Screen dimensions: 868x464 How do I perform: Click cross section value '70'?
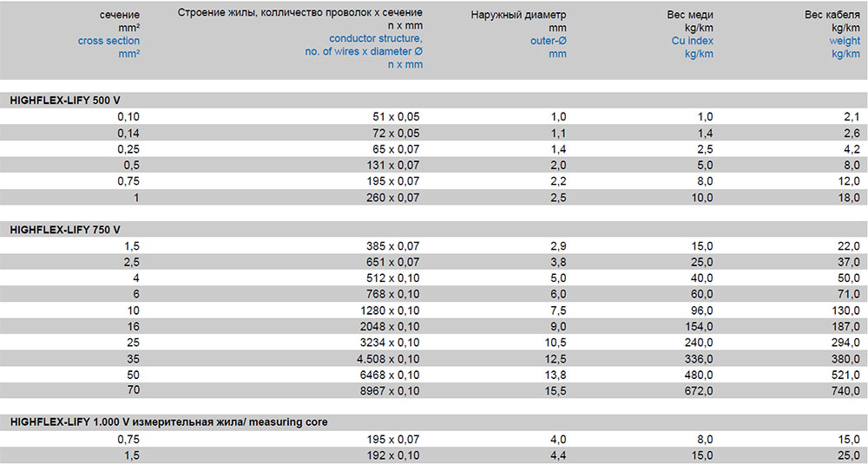coord(134,390)
